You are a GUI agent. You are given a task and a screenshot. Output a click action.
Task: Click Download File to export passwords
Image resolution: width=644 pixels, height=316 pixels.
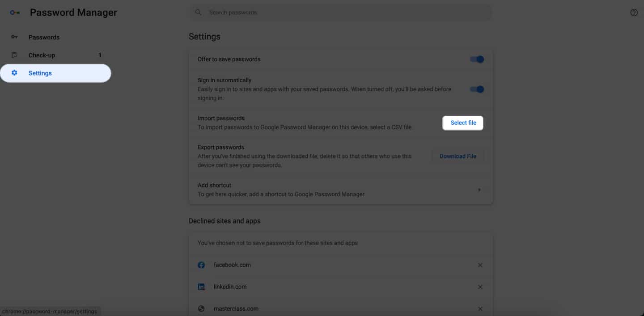pos(458,156)
